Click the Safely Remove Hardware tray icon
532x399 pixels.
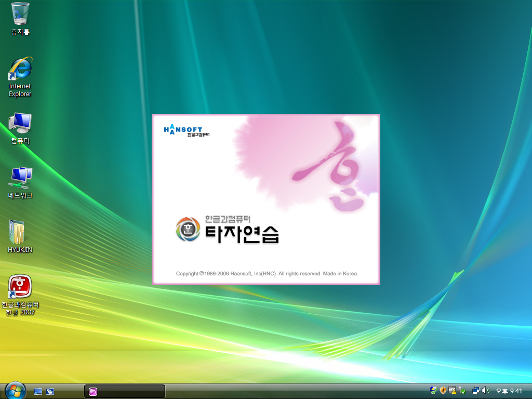pos(462,391)
